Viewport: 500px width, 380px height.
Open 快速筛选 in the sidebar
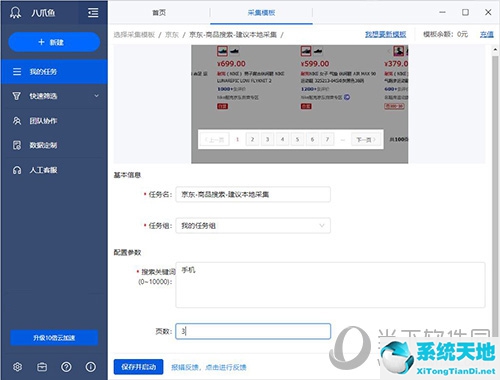click(54, 96)
